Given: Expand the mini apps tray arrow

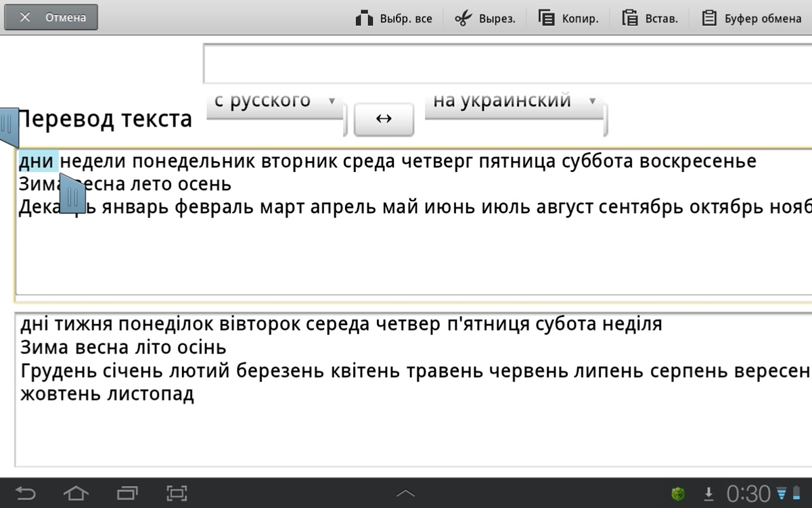Looking at the screenshot, I should [x=405, y=493].
